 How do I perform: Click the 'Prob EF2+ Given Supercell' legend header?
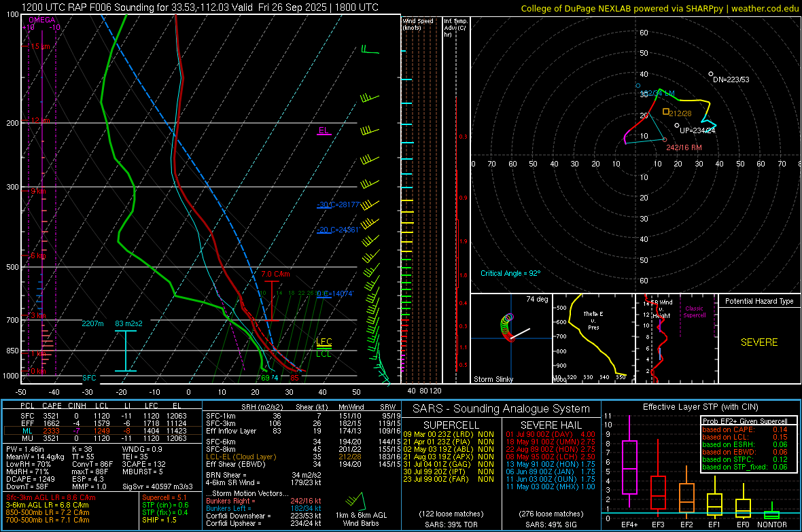tap(745, 421)
